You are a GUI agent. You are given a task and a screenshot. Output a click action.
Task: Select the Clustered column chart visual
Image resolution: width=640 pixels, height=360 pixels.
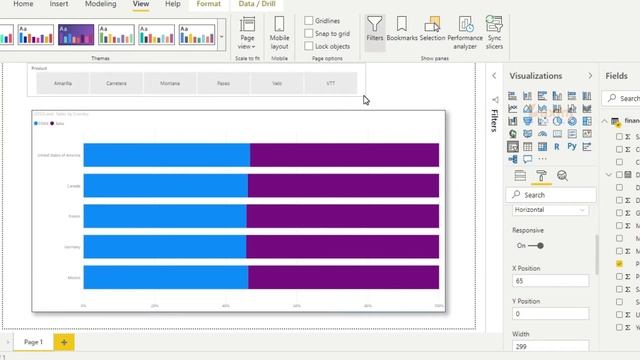coord(557,96)
